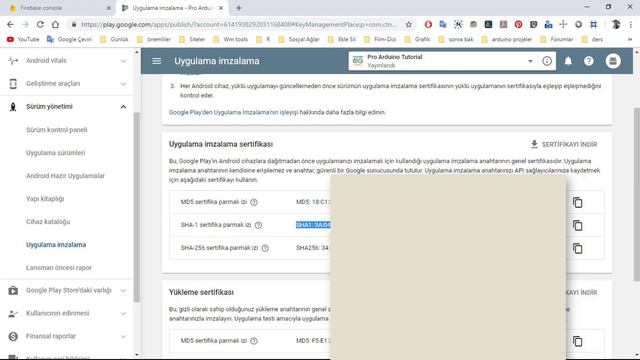This screenshot has height=360, width=640.
Task: Open the YouTube bookmark
Action: (x=23, y=40)
